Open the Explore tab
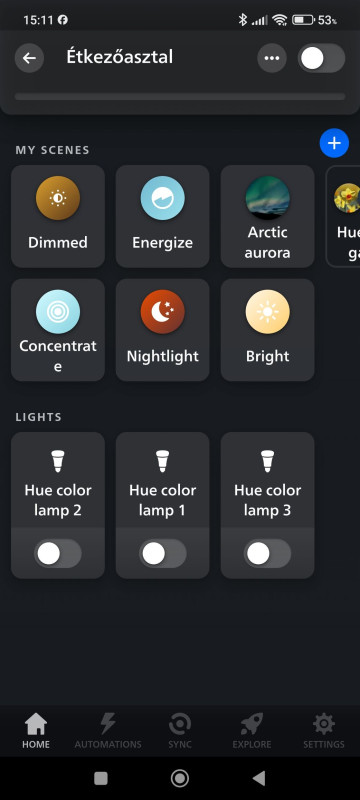This screenshot has height=800, width=360. click(x=252, y=731)
